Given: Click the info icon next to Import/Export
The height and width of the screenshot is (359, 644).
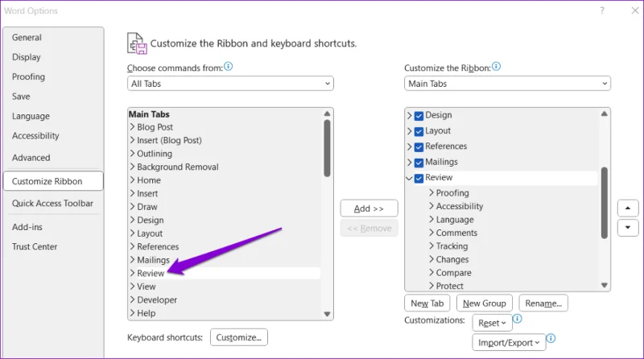Looking at the screenshot, I should tap(551, 338).
